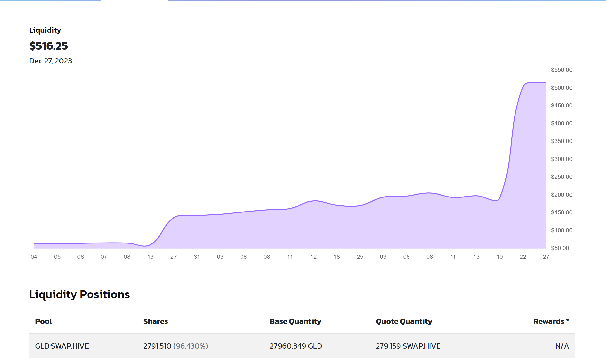
Task: Click the Base Quantity column header
Action: (x=295, y=321)
